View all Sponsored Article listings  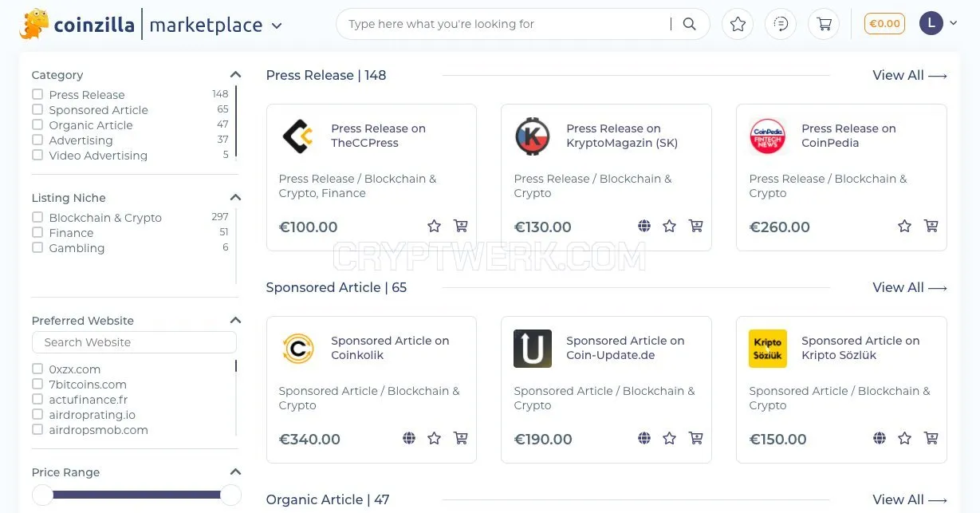click(x=910, y=287)
